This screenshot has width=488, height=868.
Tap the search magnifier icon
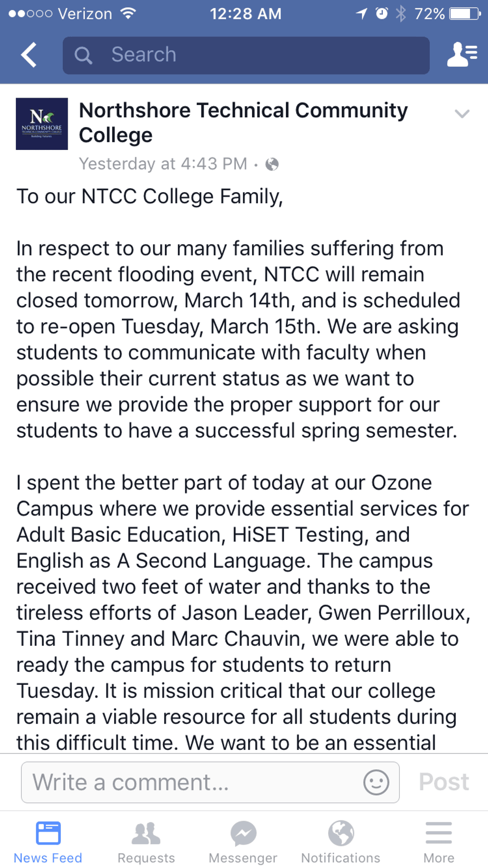tap(83, 55)
